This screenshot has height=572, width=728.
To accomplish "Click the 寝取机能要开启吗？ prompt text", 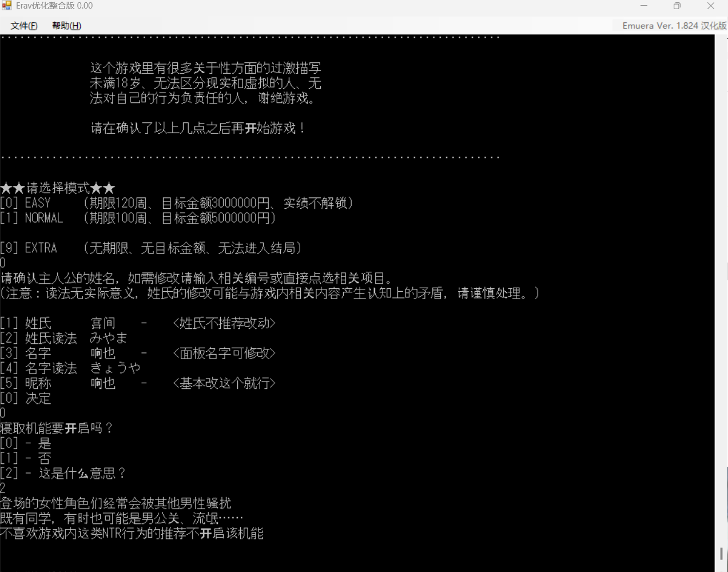I will click(x=57, y=428).
